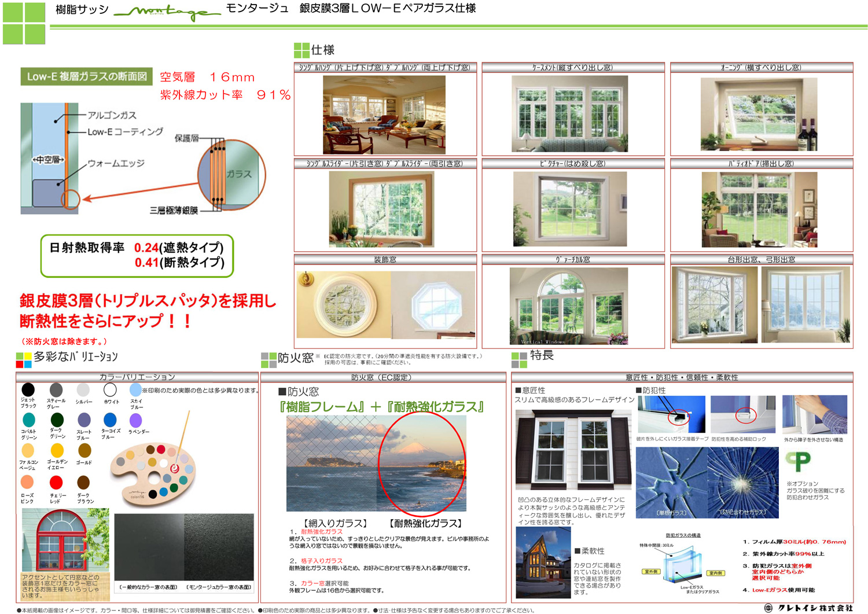Choose the Dark Brown (ダークブラウン) swatch
The height and width of the screenshot is (614, 868).
coord(83,482)
